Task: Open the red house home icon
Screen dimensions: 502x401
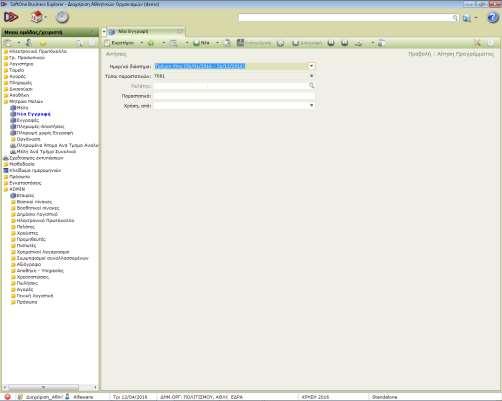Action: click(37, 17)
